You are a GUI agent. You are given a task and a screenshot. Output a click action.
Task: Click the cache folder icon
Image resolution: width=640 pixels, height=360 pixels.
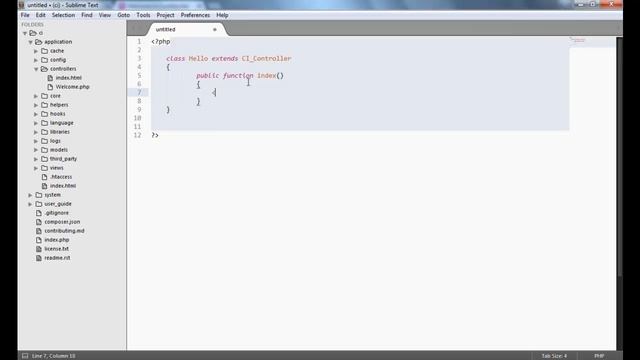coord(44,51)
